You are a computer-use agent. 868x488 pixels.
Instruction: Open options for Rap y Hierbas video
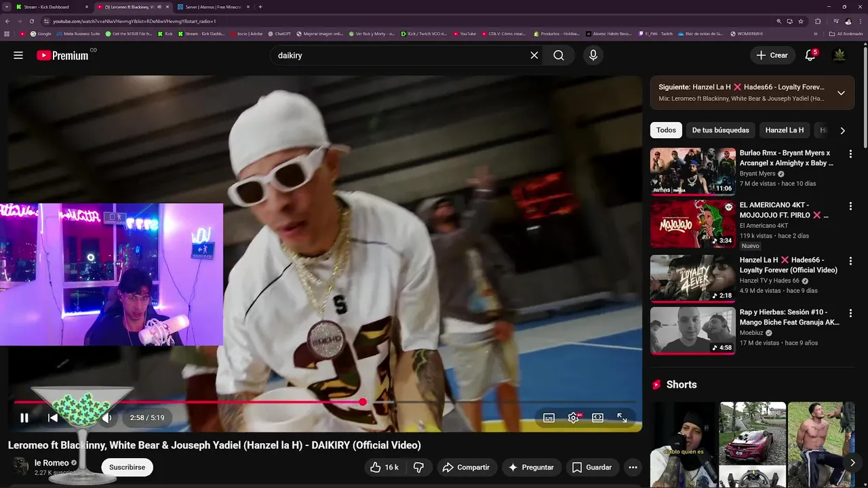pyautogui.click(x=850, y=313)
